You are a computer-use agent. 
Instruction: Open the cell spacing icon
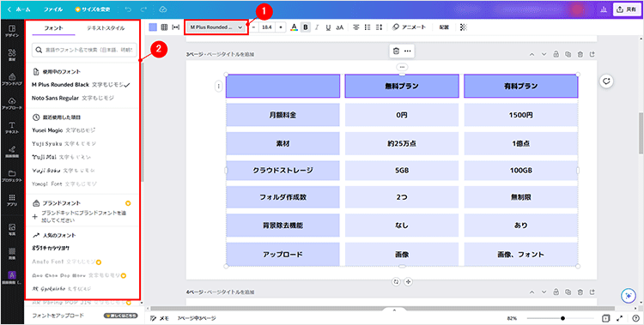pos(176,27)
